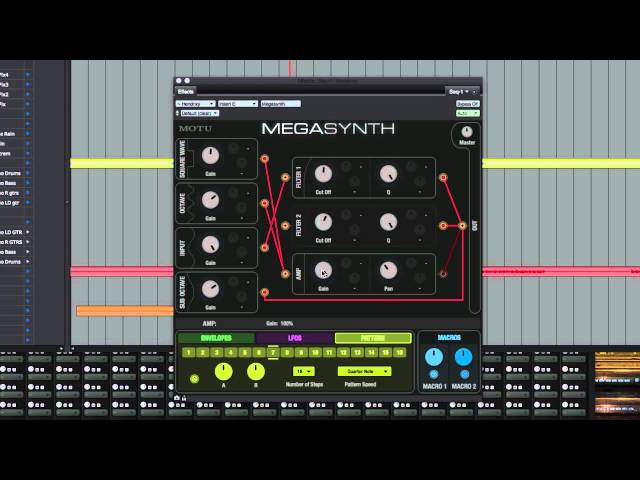Click the Filter 2 Cut Off knob

pyautogui.click(x=323, y=222)
